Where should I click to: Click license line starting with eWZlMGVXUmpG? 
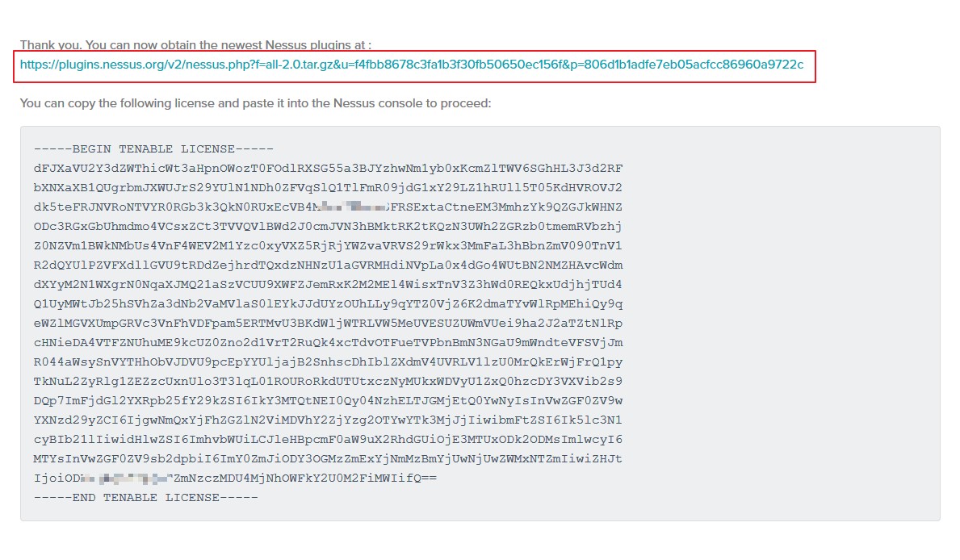click(328, 324)
